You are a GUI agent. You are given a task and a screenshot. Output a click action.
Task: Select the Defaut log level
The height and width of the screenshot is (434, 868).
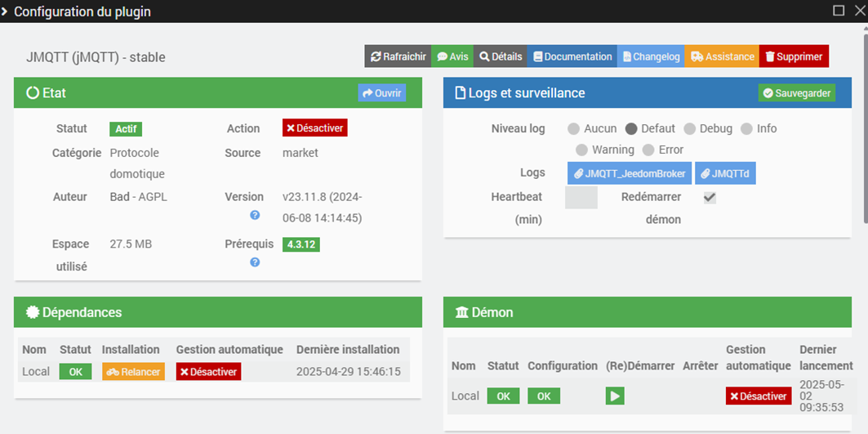[x=631, y=128]
